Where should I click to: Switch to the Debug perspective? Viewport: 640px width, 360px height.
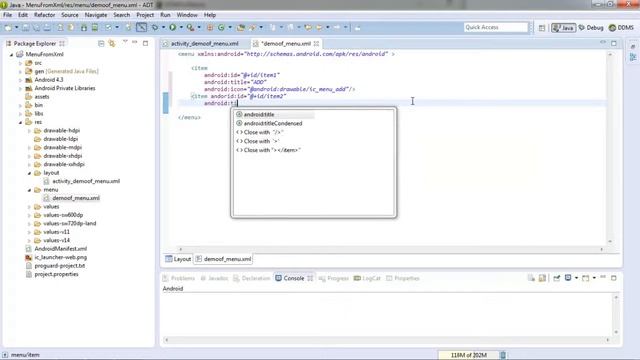(x=591, y=28)
